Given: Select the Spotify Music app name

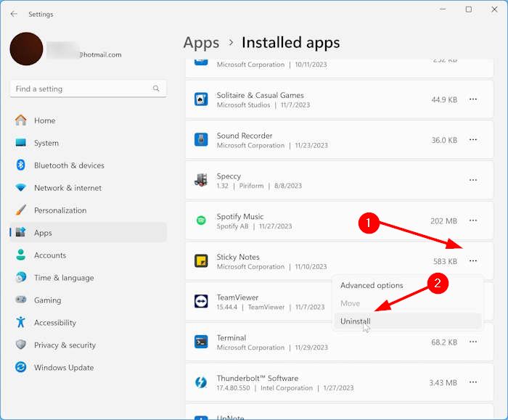Looking at the screenshot, I should [x=240, y=217].
